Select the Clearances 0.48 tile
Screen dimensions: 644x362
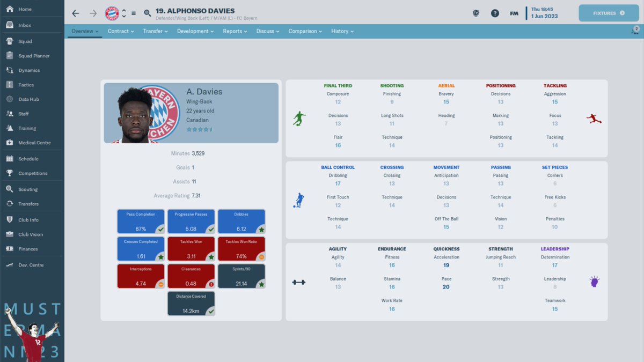coord(191,276)
